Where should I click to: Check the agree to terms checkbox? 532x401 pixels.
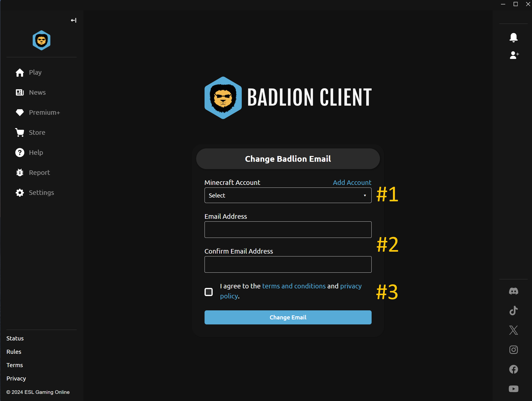coord(209,292)
